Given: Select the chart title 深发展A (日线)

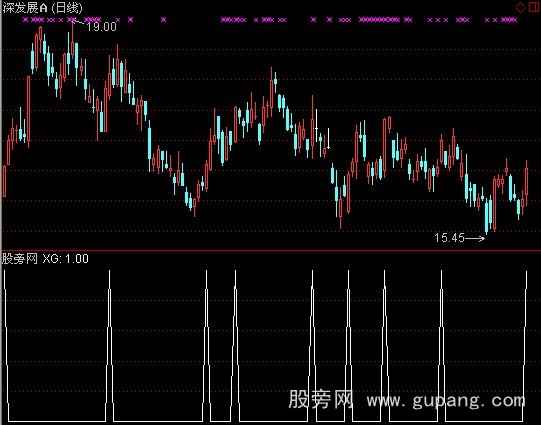Looking at the screenshot, I should (x=42, y=8).
